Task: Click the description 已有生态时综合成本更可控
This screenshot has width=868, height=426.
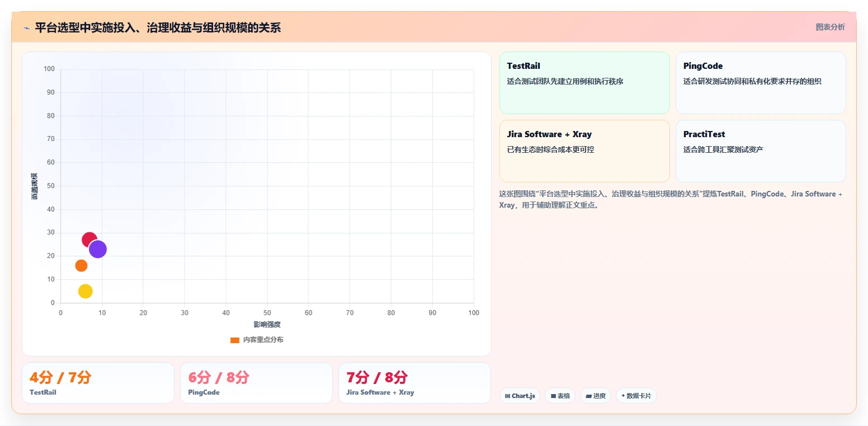Action: coord(550,149)
